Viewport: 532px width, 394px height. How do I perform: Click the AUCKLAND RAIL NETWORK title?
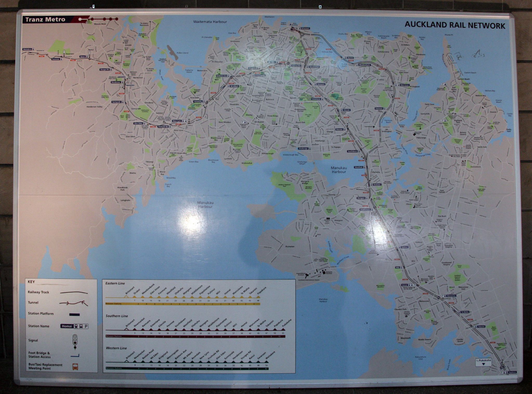pos(455,25)
